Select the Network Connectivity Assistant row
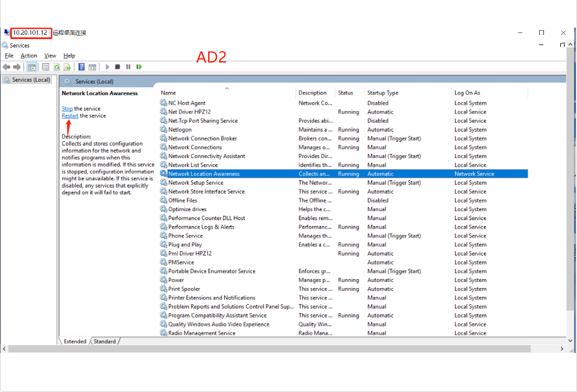Screen dimensions: 577x392 344,156
